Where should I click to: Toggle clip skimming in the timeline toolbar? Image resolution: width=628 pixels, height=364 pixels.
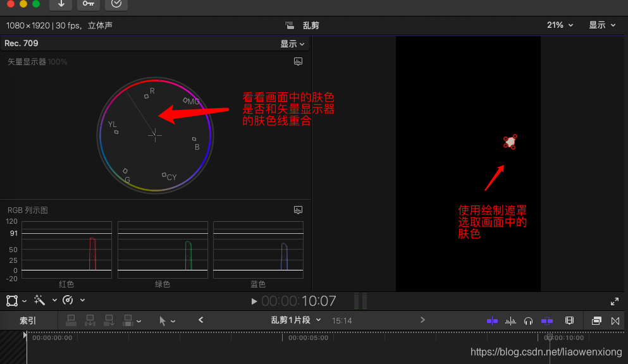tap(492, 320)
